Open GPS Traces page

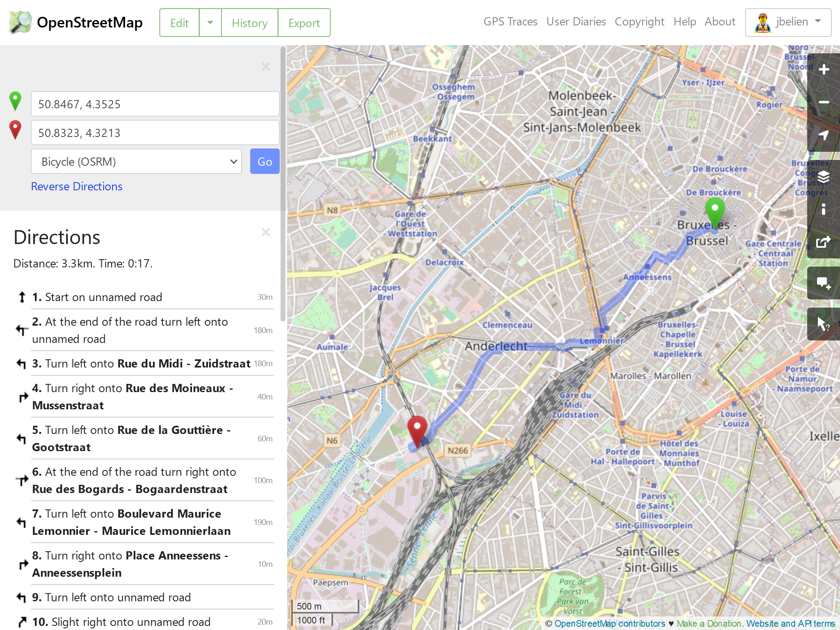click(x=510, y=22)
